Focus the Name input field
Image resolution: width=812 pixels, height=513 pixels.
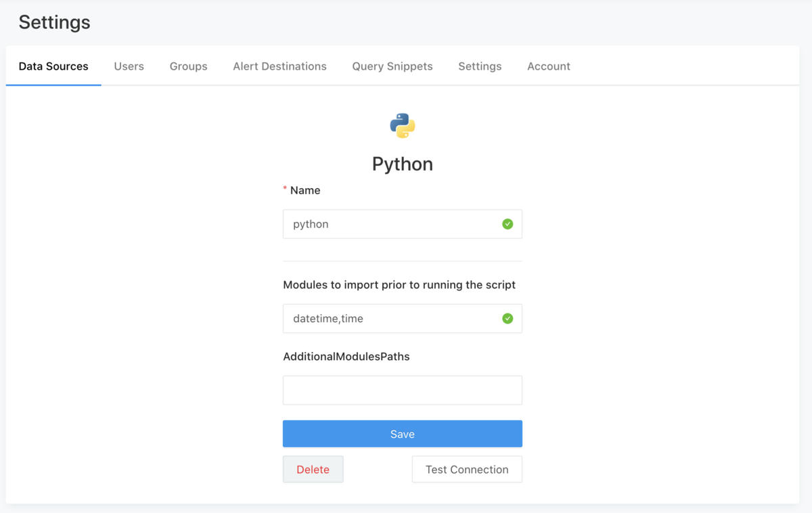(403, 224)
